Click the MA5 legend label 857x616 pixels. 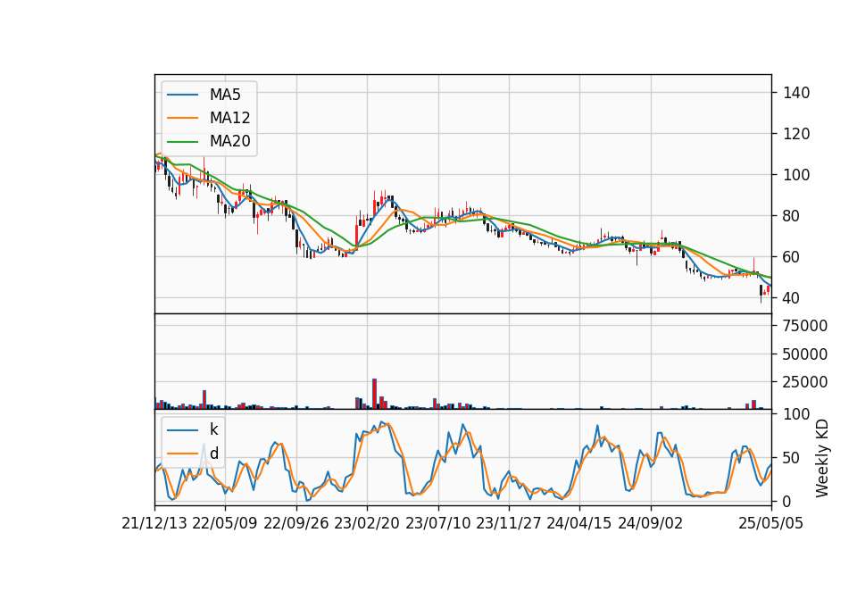pos(225,95)
